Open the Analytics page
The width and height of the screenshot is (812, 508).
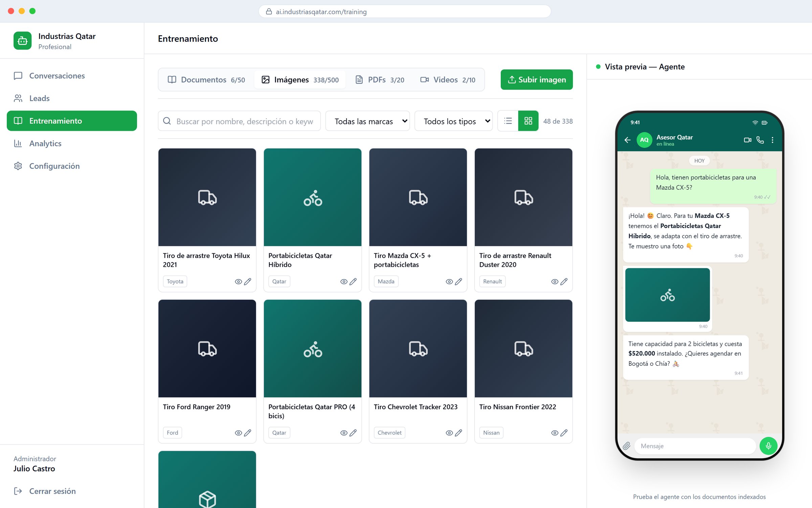point(72,143)
